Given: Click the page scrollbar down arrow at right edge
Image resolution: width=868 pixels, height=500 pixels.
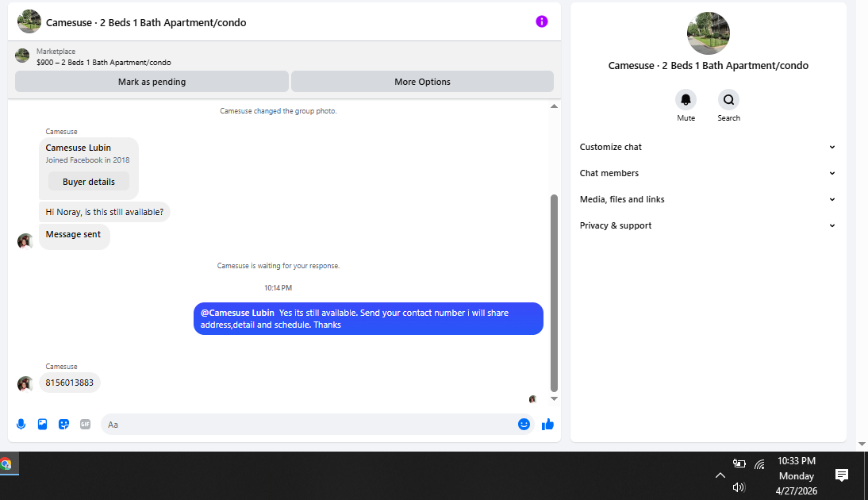Looking at the screenshot, I should click(x=862, y=444).
